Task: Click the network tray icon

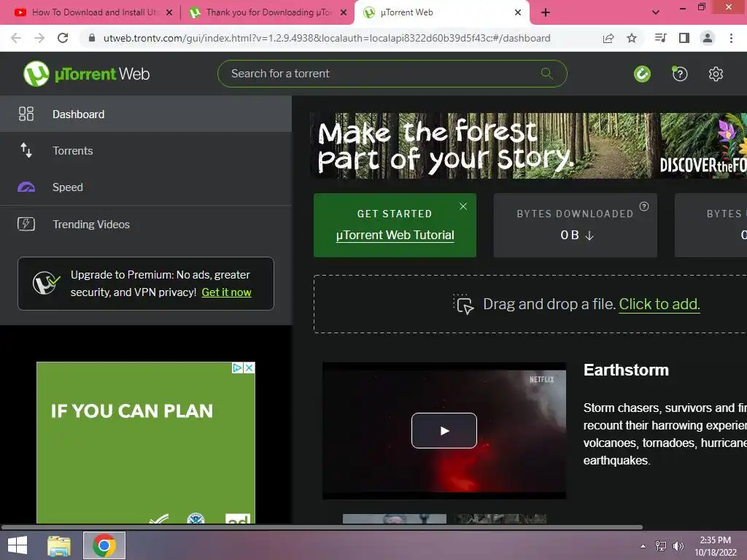Action: (x=661, y=545)
